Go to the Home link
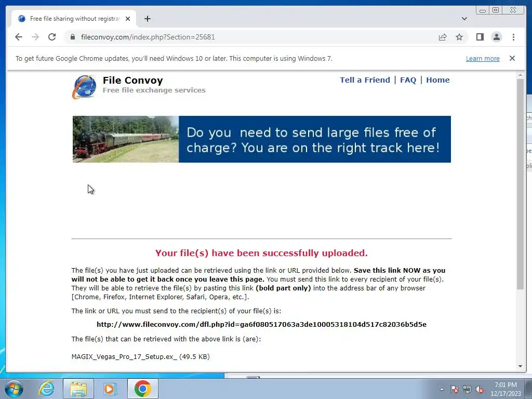This screenshot has width=532, height=399. click(437, 80)
